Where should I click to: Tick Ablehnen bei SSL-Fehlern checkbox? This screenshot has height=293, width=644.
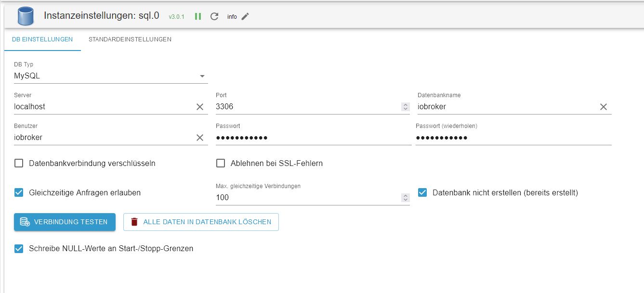click(221, 163)
